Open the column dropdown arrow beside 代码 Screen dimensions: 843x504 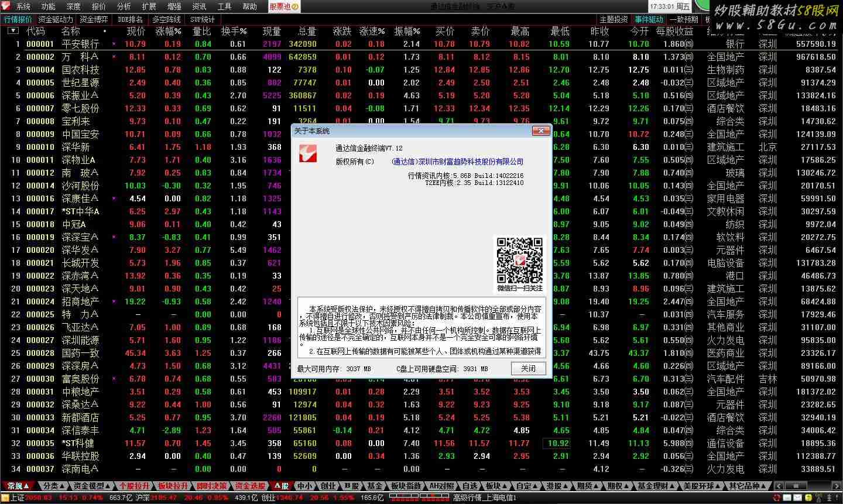click(13, 31)
